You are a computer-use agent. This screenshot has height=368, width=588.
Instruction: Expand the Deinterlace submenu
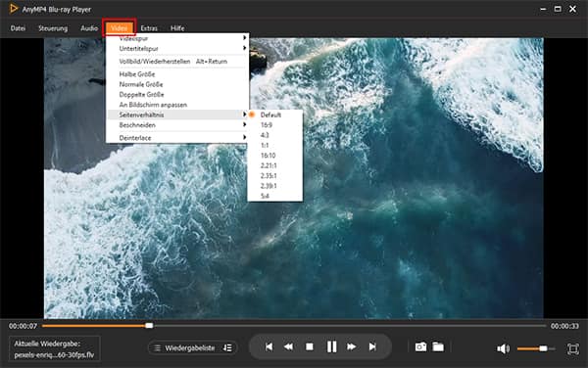click(x=177, y=138)
